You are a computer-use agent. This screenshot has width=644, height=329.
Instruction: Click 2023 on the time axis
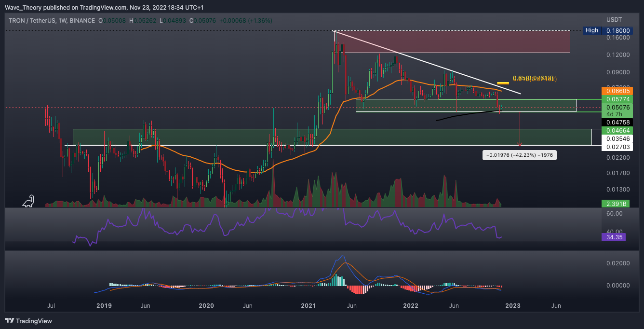(512, 305)
